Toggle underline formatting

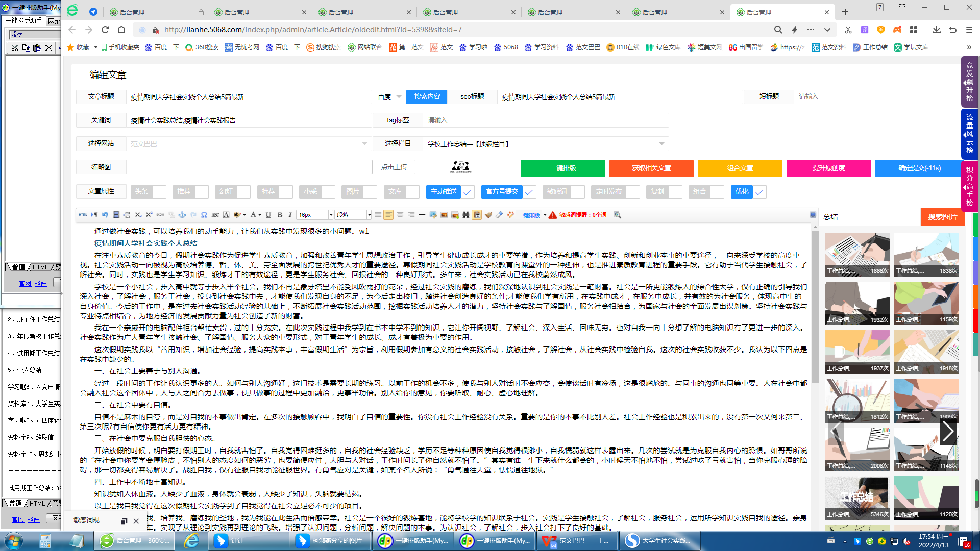click(x=268, y=215)
